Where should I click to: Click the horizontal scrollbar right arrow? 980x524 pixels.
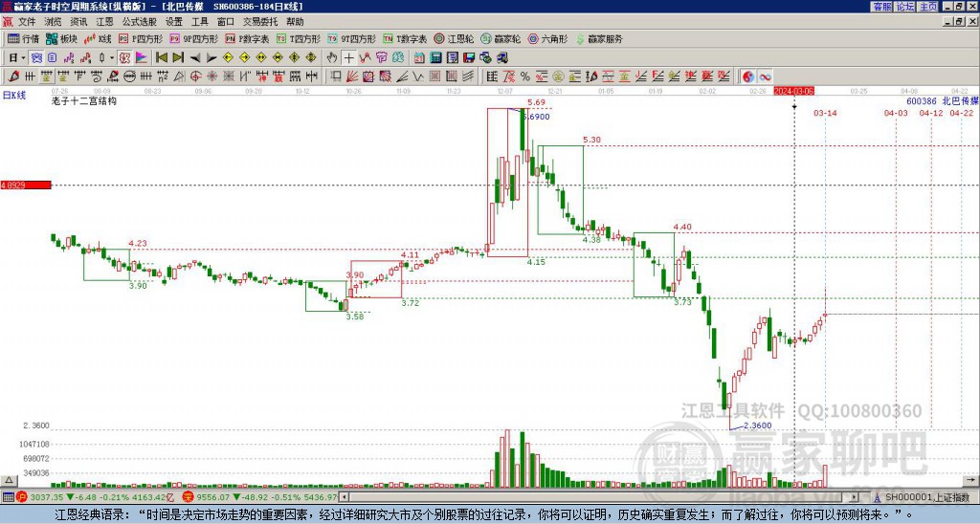coord(855,497)
